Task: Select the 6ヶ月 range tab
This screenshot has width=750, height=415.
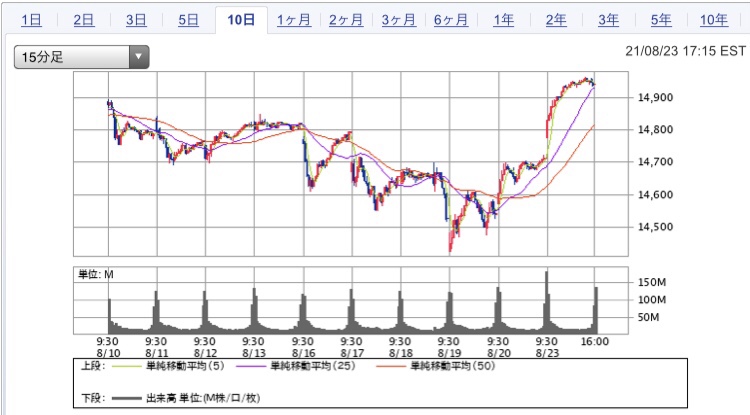Action: click(451, 20)
